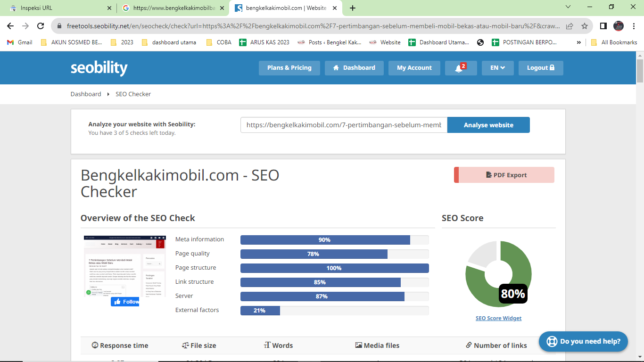
Task: Open the COBA bookmark folder
Action: pos(219,42)
